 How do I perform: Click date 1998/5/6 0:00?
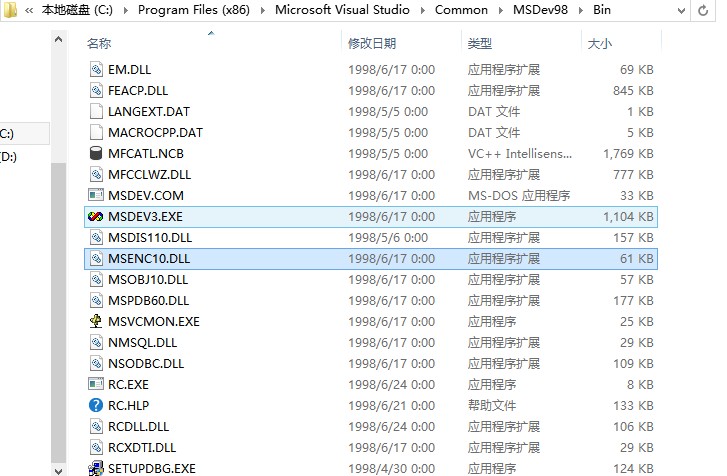tap(388, 238)
